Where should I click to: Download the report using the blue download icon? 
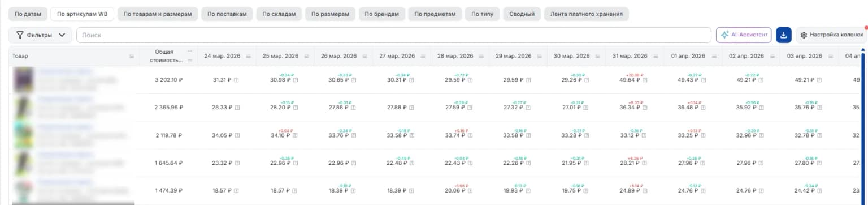coord(784,35)
